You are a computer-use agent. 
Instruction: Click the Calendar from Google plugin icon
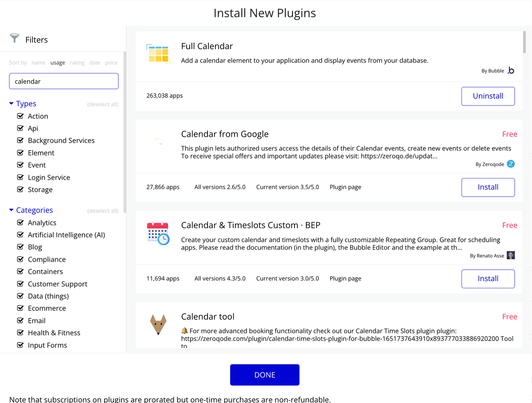click(158, 141)
